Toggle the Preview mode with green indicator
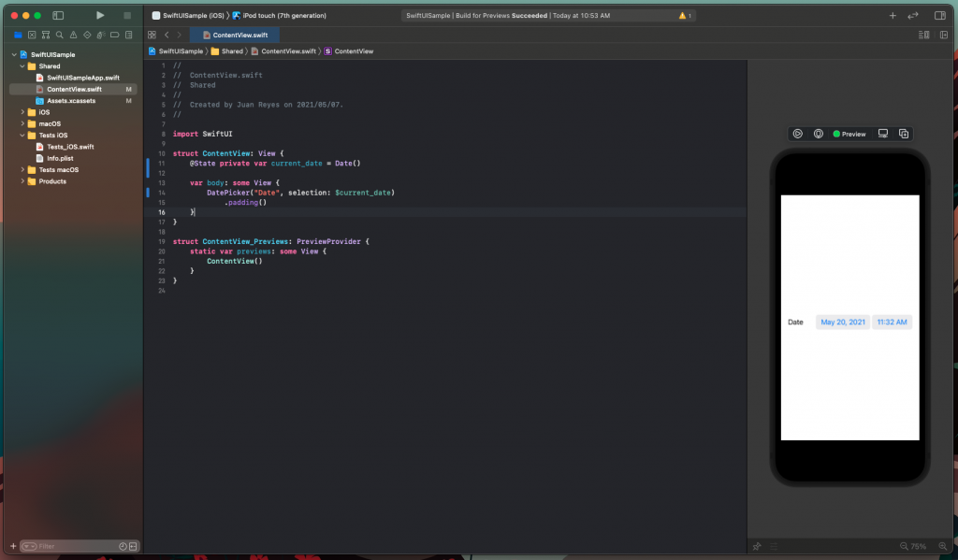This screenshot has width=958, height=560. (848, 134)
